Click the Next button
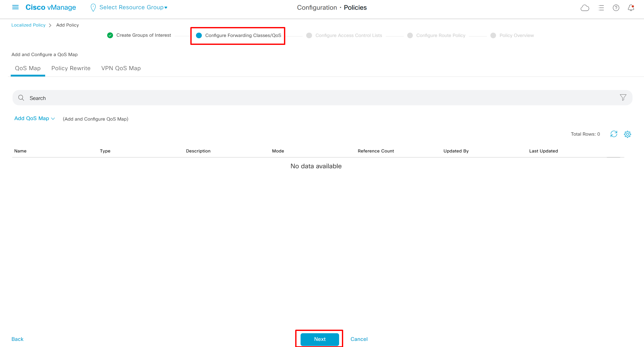 tap(319, 339)
